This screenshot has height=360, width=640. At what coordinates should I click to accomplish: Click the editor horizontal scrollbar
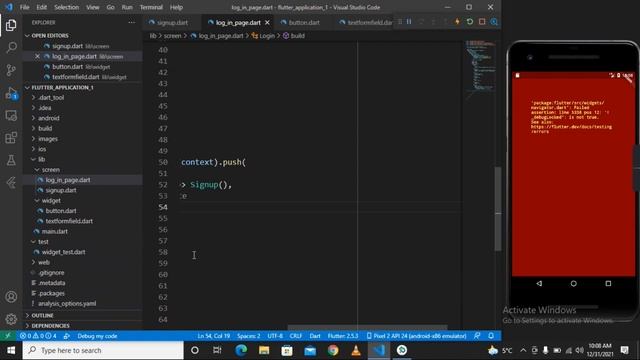[367, 327]
